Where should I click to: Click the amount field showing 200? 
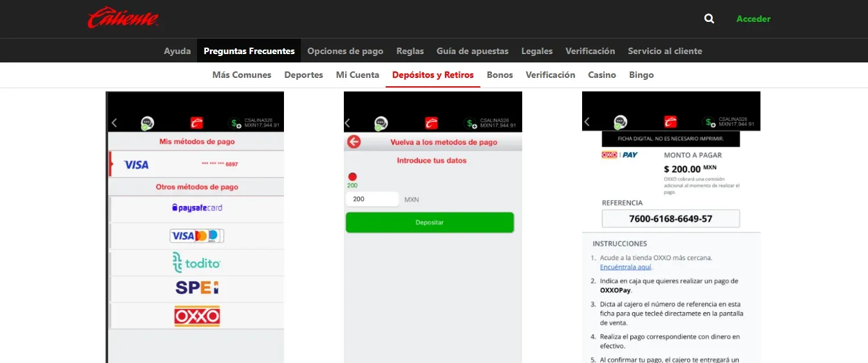(372, 199)
